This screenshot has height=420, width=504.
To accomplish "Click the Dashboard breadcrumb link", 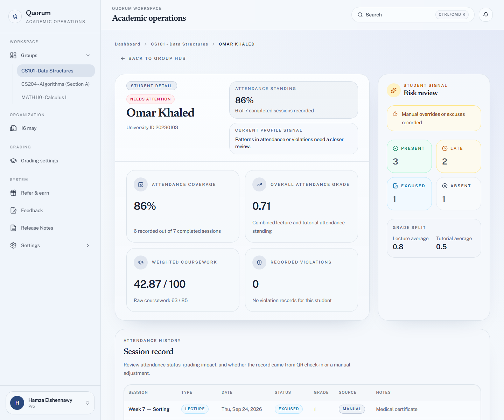I will 127,44.
